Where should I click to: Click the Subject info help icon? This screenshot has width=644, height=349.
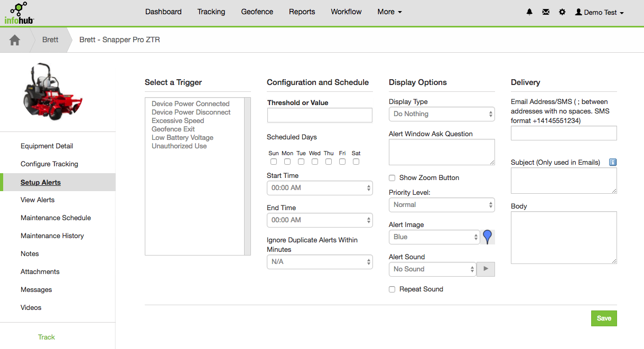(613, 162)
